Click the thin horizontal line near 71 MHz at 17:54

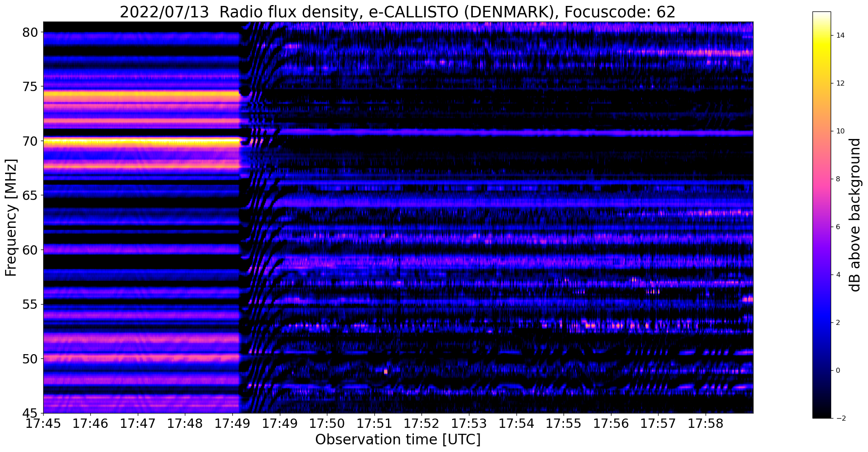[516, 132]
